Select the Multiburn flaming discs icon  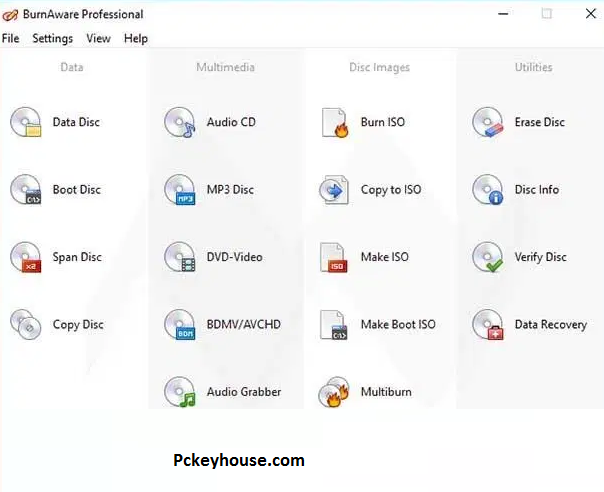(334, 392)
